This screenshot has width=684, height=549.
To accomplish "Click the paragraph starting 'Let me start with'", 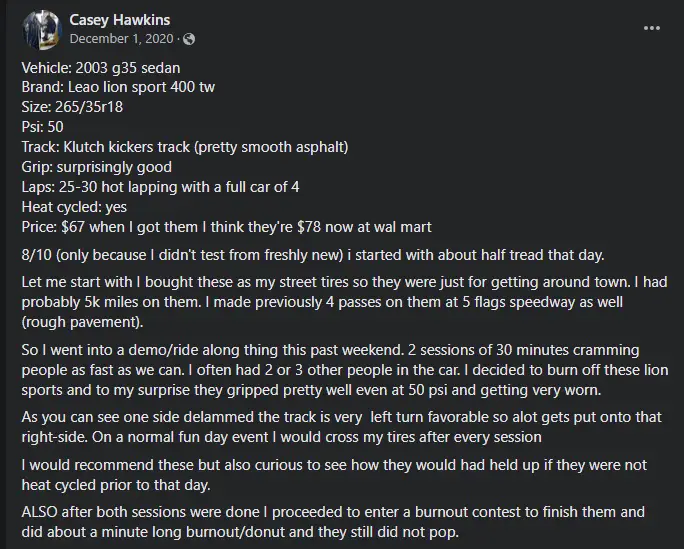I will (344, 302).
